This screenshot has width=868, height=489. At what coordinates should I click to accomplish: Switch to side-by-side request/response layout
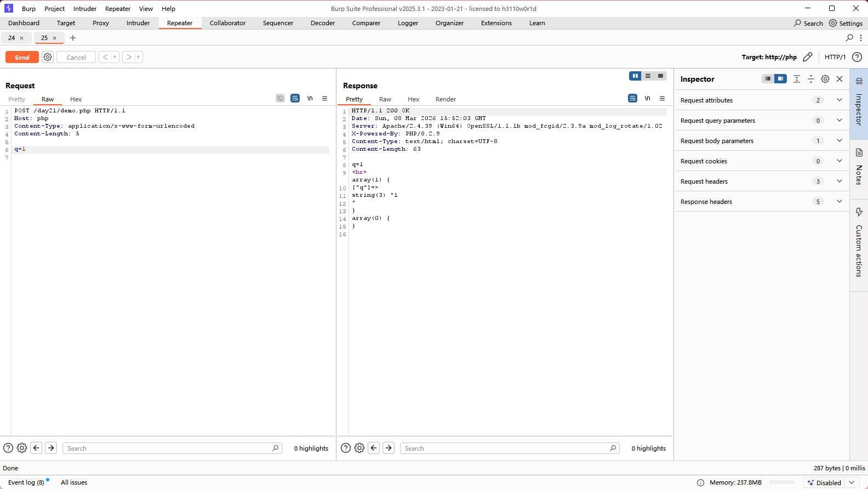(x=635, y=76)
